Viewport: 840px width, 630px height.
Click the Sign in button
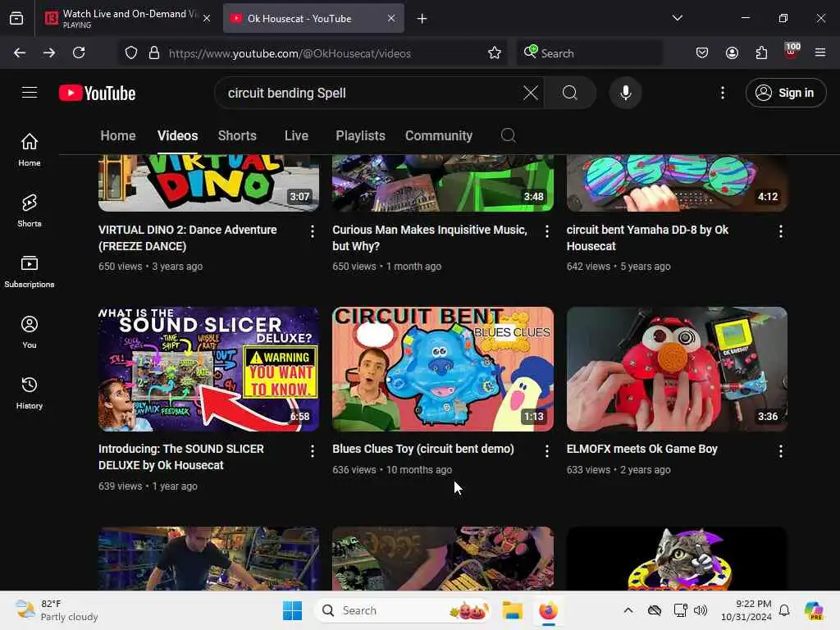[786, 93]
